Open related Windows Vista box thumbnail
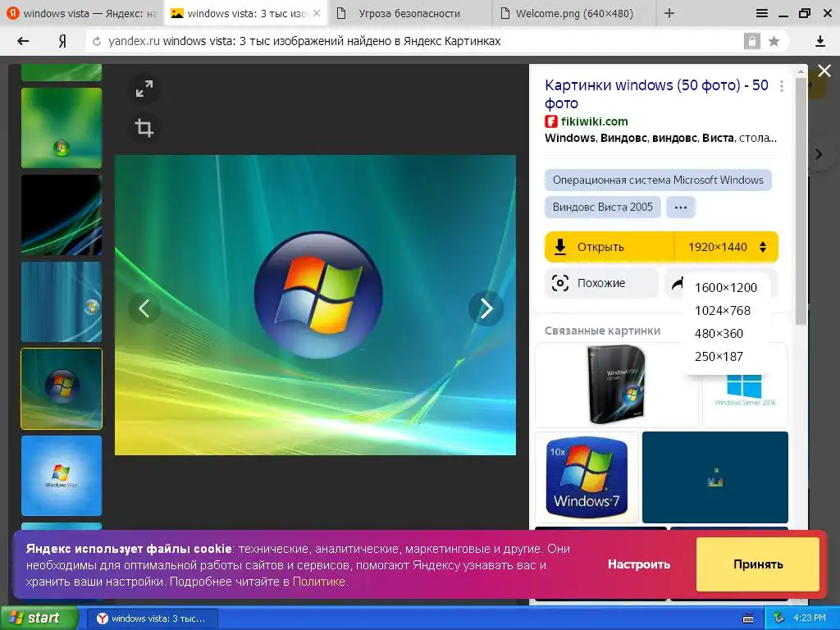Image resolution: width=840 pixels, height=630 pixels. tap(617, 386)
